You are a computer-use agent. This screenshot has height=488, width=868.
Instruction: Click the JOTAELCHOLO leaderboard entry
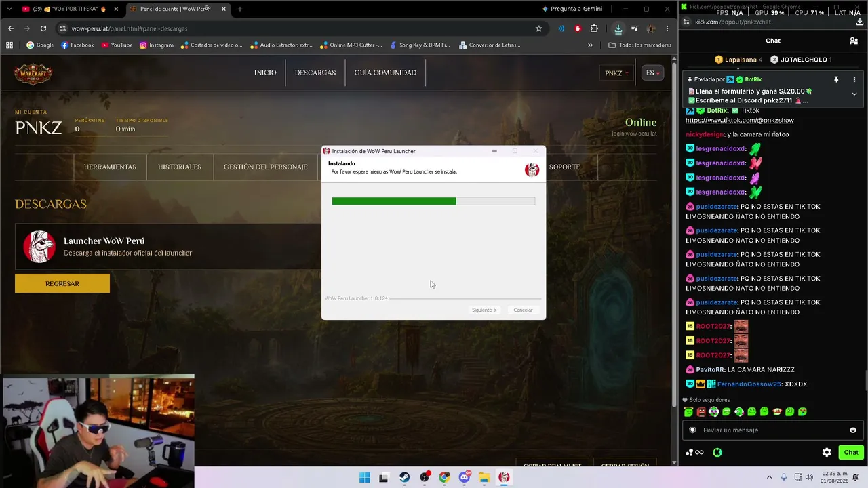[801, 60]
